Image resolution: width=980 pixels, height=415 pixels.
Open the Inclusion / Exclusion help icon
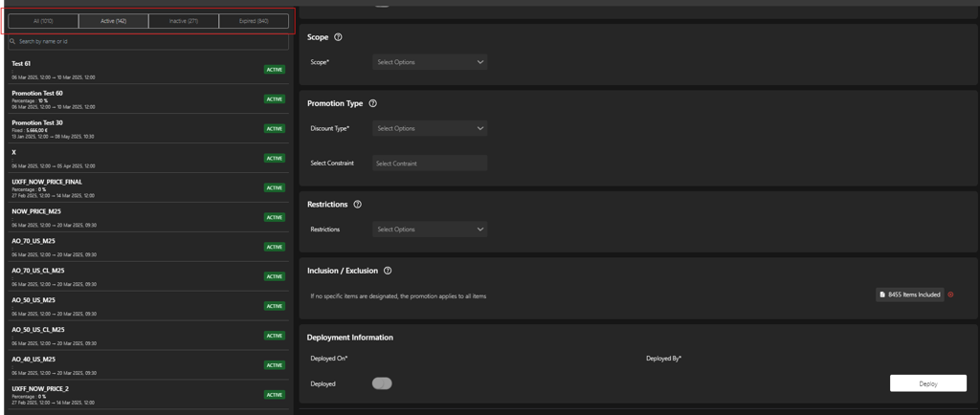[x=388, y=271]
